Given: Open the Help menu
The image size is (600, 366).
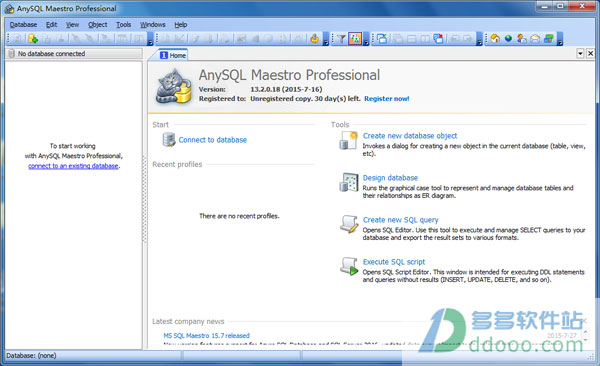Looking at the screenshot, I should click(x=181, y=25).
